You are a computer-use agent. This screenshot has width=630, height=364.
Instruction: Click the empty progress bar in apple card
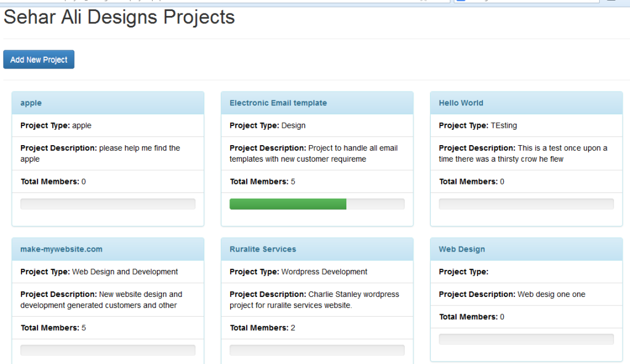pyautogui.click(x=108, y=204)
